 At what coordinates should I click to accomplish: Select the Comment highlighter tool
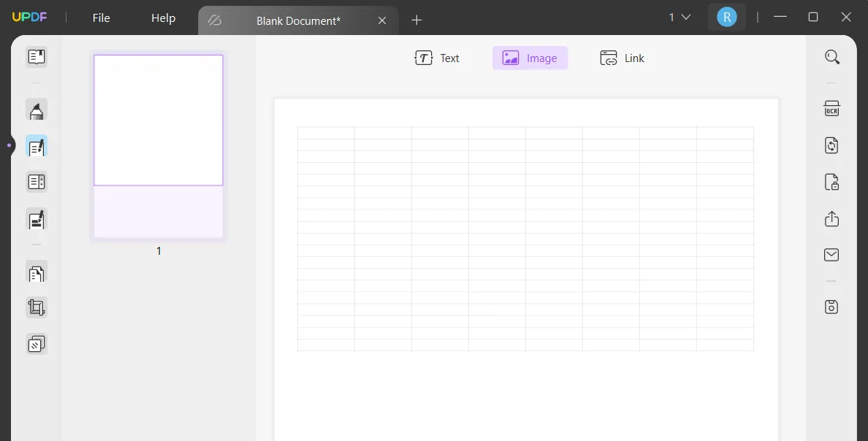37,110
